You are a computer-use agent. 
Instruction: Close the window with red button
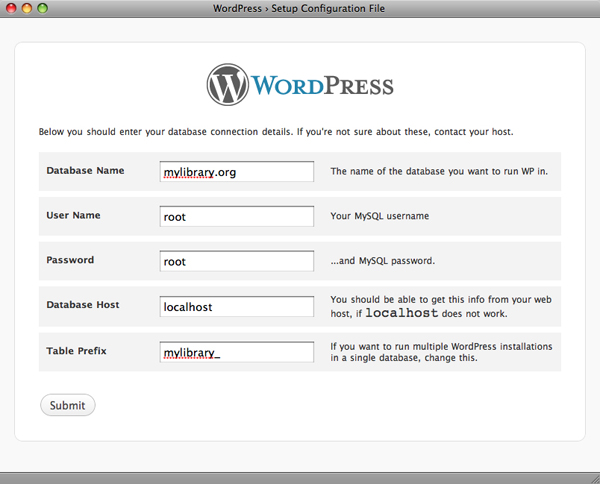click(11, 8)
